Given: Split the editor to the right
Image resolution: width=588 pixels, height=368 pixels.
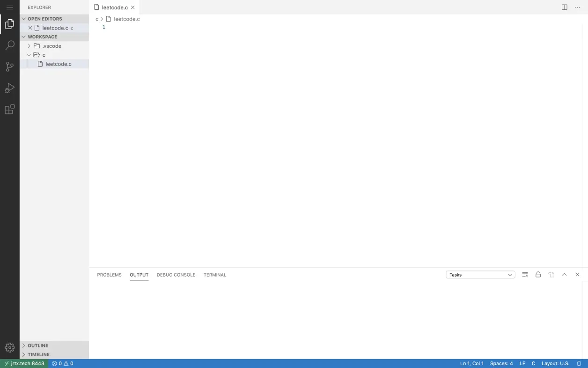Looking at the screenshot, I should 565,8.
